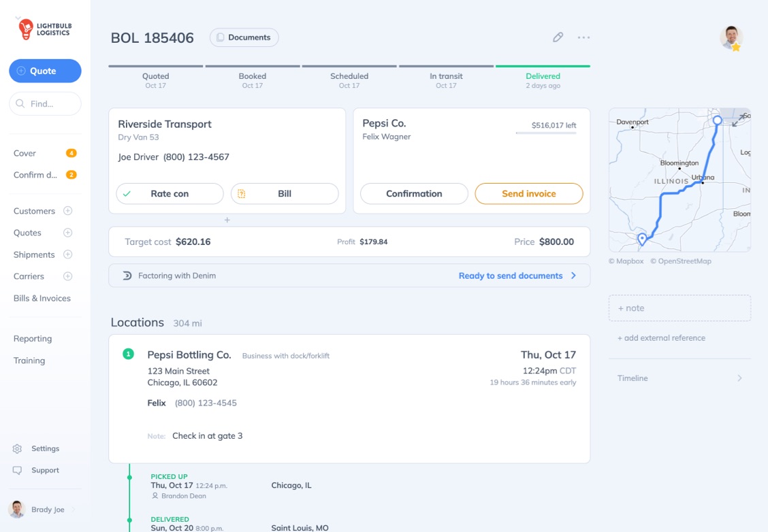
Task: Click the origin circle marker on the map
Action: click(x=718, y=120)
